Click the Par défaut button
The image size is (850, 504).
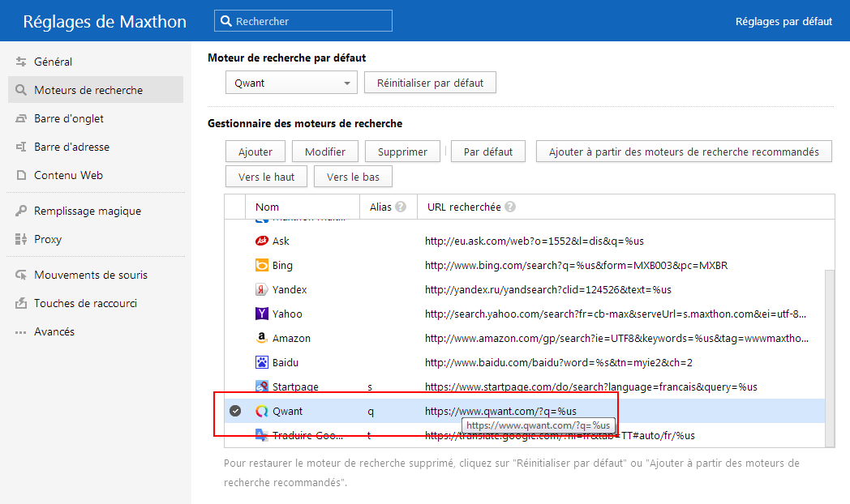pos(488,152)
